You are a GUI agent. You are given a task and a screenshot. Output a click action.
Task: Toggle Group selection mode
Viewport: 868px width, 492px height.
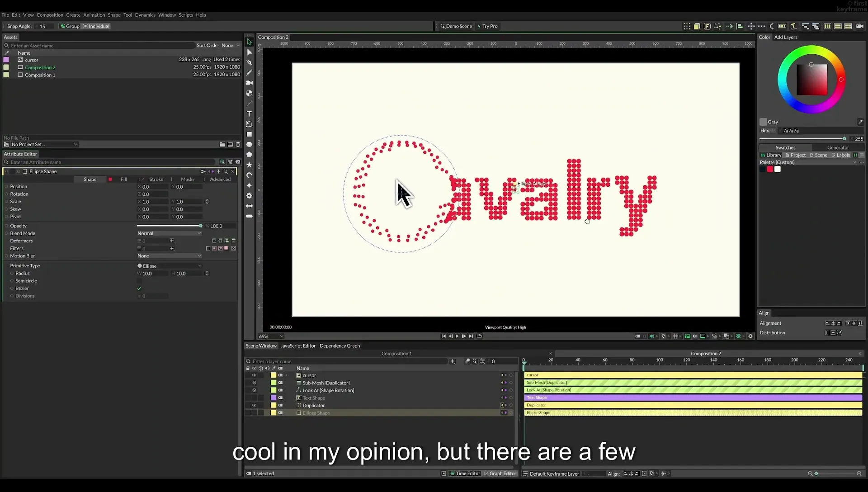(70, 26)
